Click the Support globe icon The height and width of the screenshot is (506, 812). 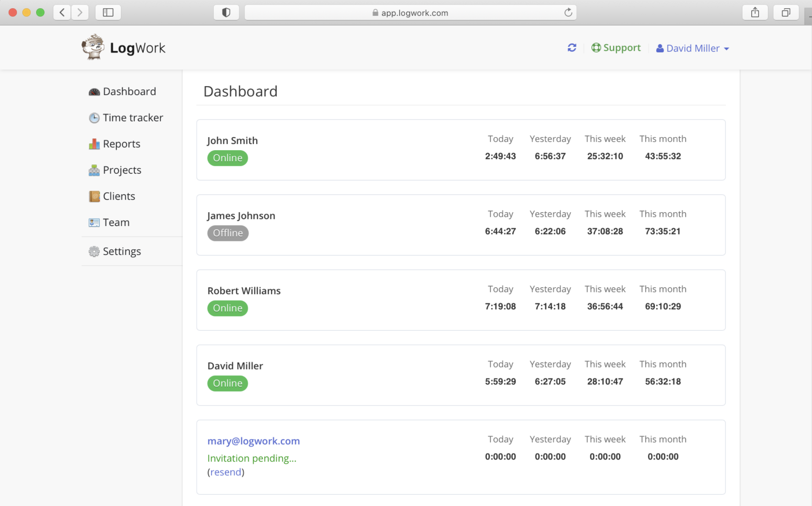point(596,47)
